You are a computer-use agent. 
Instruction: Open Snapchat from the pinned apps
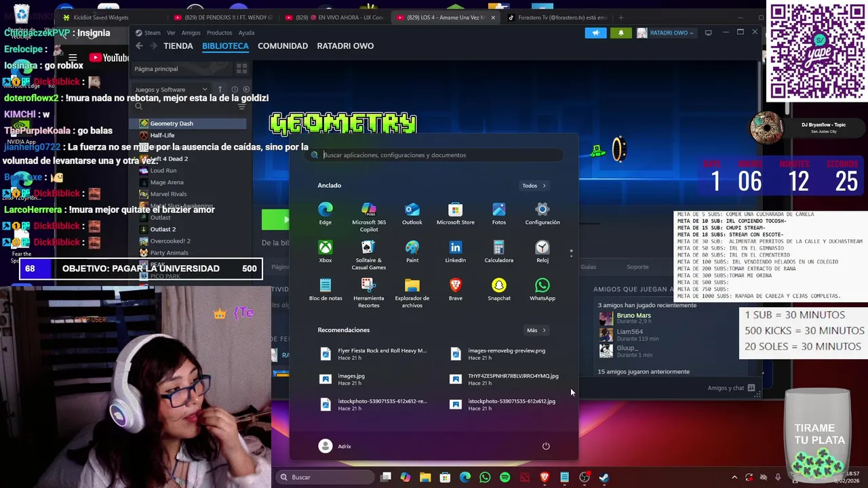499,289
